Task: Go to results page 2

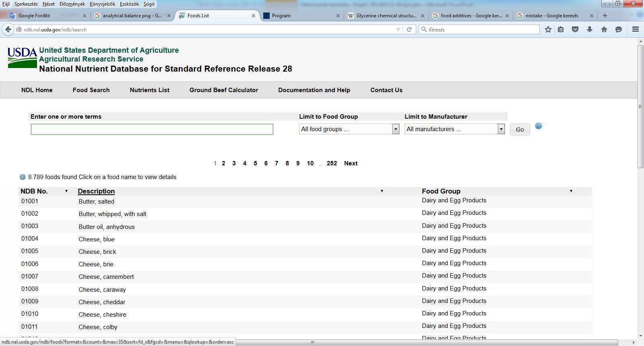Action: click(223, 163)
